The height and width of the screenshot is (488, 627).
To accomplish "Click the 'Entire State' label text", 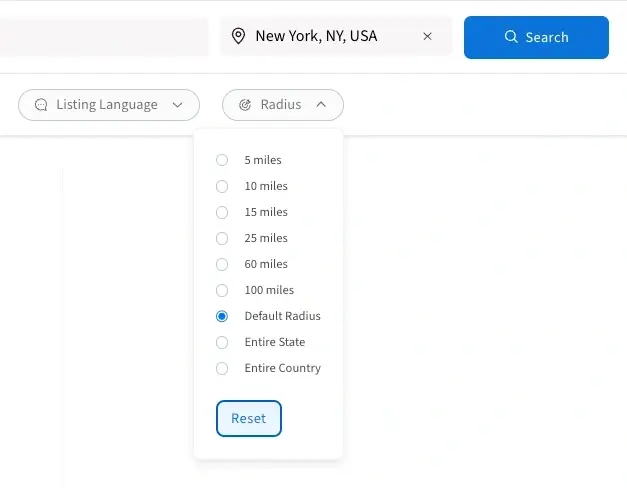I will [x=275, y=342].
